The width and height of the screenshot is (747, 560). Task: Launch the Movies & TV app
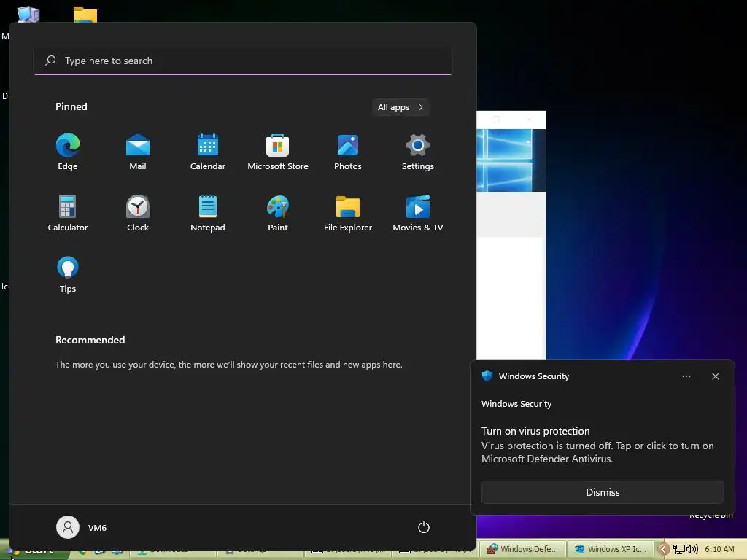[x=418, y=214]
